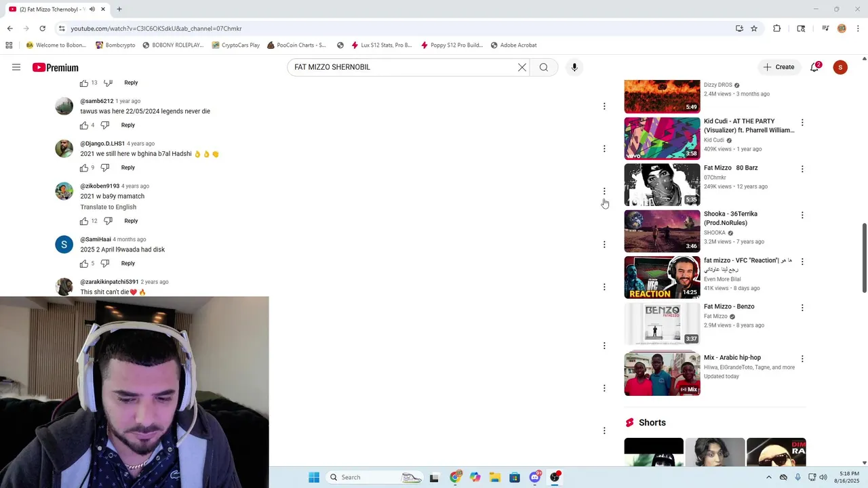Dislike the comment by @zikoben9193
868x488 pixels.
click(108, 221)
